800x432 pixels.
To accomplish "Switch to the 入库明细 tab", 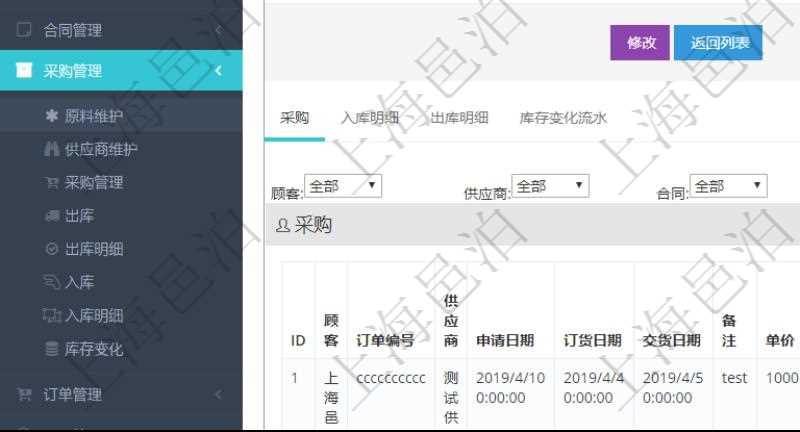I will pyautogui.click(x=370, y=118).
